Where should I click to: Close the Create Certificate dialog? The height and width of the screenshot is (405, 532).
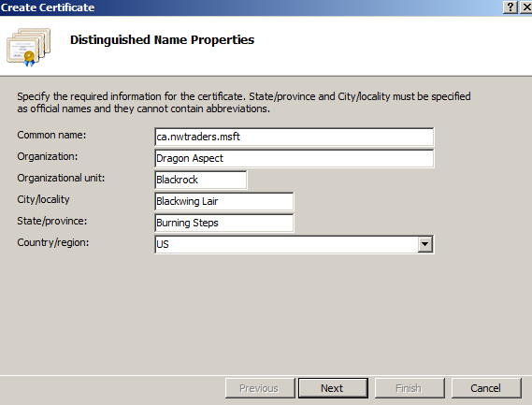[525, 7]
